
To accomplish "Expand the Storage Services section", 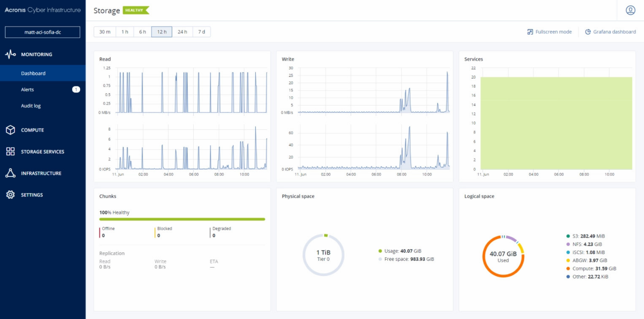I will pyautogui.click(x=42, y=152).
